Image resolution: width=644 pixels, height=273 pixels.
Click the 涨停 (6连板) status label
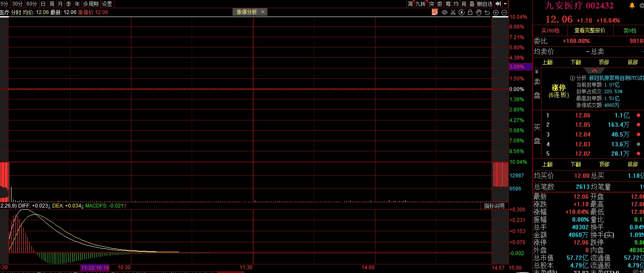[559, 91]
